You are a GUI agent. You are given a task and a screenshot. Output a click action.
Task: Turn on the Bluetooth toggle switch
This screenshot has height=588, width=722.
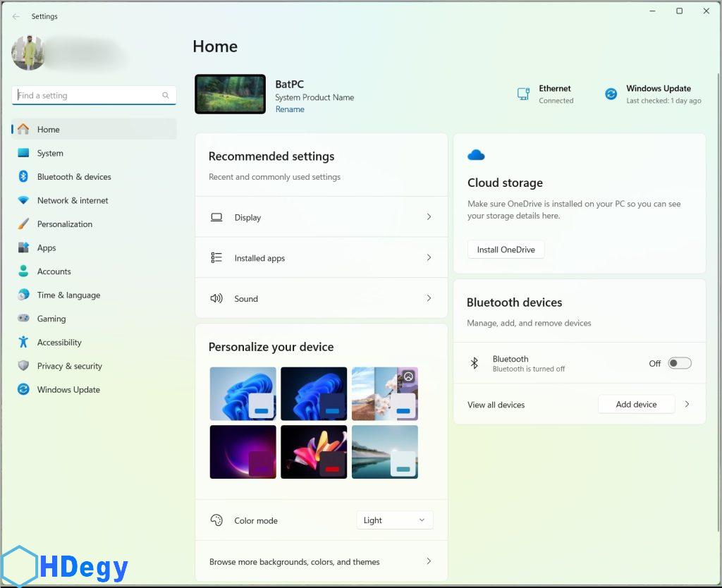[680, 363]
